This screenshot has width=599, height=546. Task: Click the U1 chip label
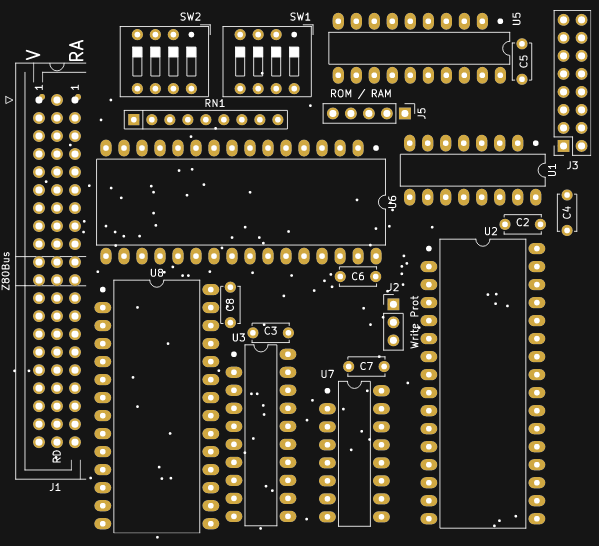552,170
